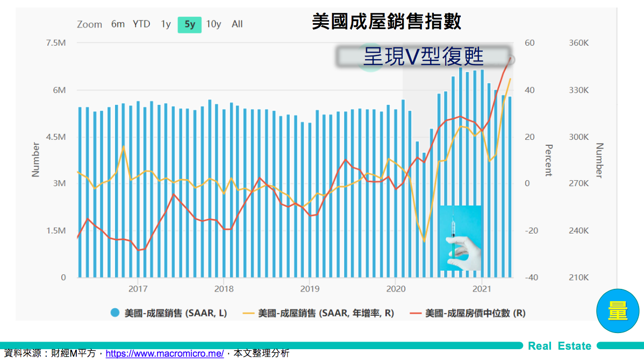Click the 2019 x-axis year label
The height and width of the screenshot is (361, 644).
pos(309,288)
